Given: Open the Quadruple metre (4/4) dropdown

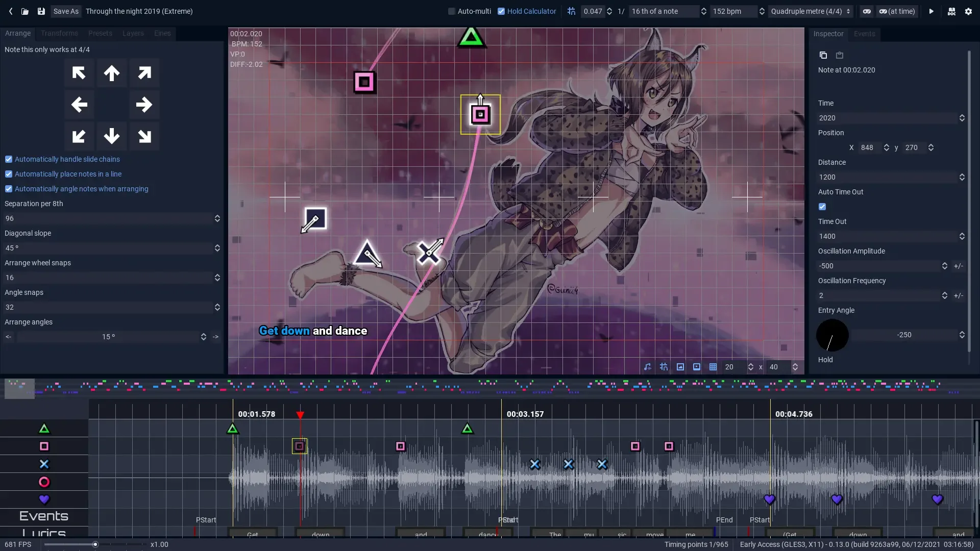Looking at the screenshot, I should (x=810, y=11).
